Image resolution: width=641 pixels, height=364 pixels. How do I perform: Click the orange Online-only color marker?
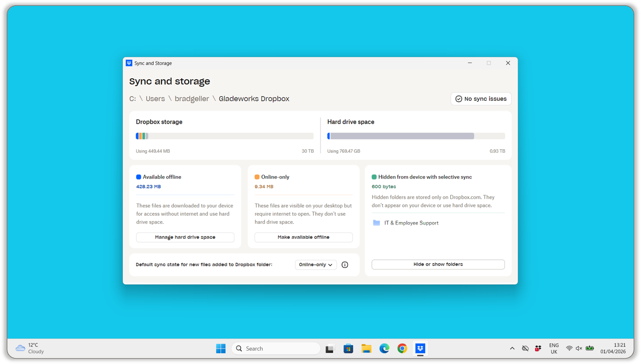(x=257, y=177)
